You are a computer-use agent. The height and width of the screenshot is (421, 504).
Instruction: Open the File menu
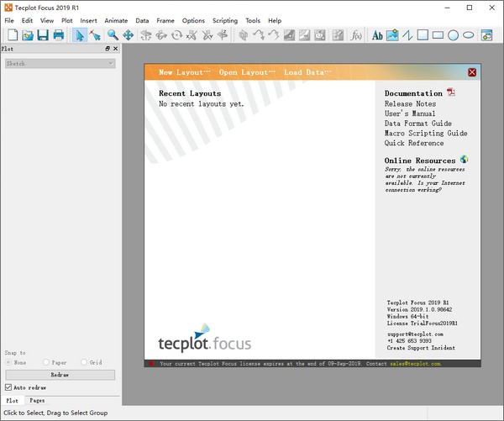pyautogui.click(x=9, y=20)
